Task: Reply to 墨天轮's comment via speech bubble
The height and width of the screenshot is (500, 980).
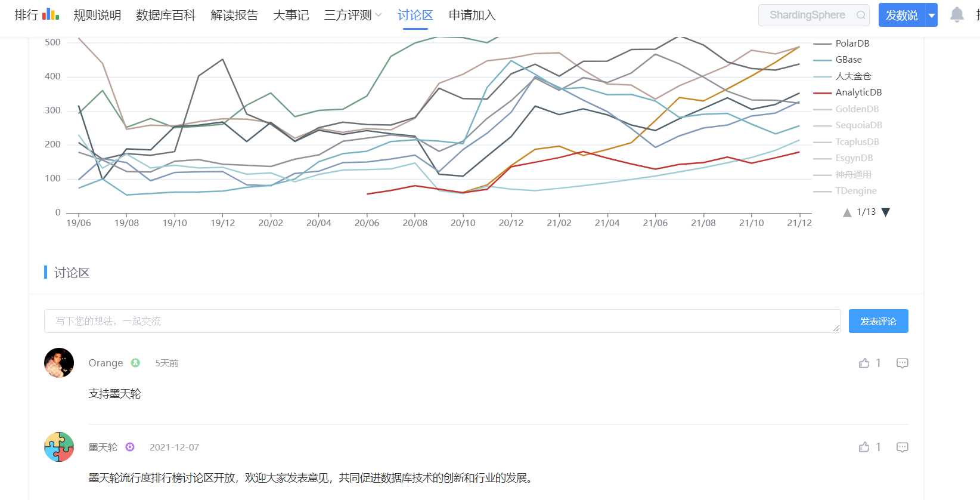Action: [903, 447]
